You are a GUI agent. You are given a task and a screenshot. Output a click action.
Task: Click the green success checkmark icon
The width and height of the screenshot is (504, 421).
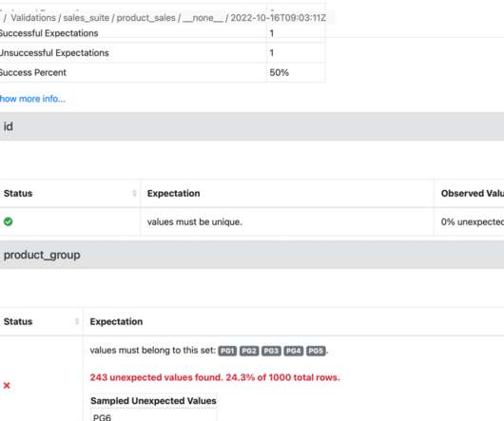[8, 221]
